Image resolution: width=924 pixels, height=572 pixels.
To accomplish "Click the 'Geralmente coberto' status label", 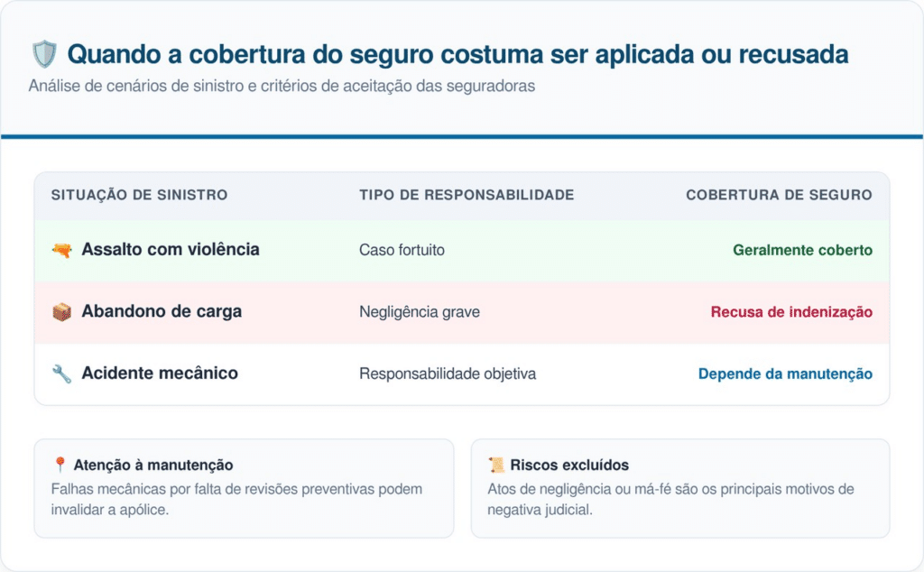I will [802, 250].
